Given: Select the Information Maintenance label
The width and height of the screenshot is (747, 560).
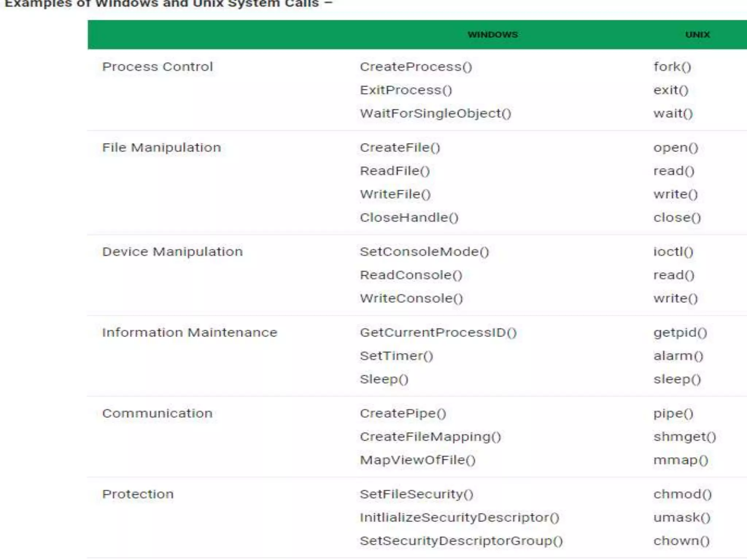Looking at the screenshot, I should point(190,333).
